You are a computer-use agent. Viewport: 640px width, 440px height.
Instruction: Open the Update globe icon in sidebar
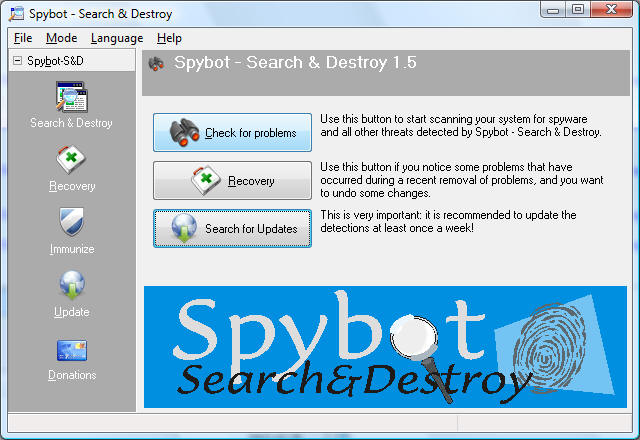pyautogui.click(x=71, y=286)
